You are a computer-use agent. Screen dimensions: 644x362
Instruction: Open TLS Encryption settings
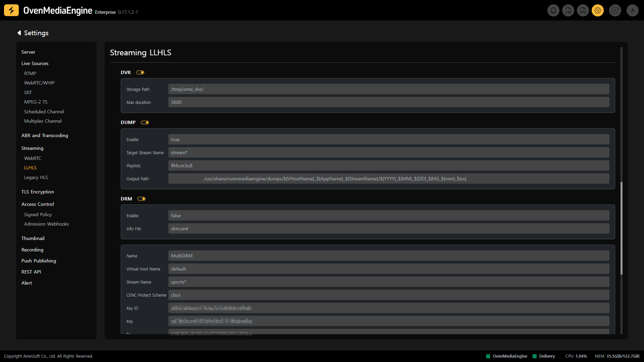pyautogui.click(x=38, y=192)
